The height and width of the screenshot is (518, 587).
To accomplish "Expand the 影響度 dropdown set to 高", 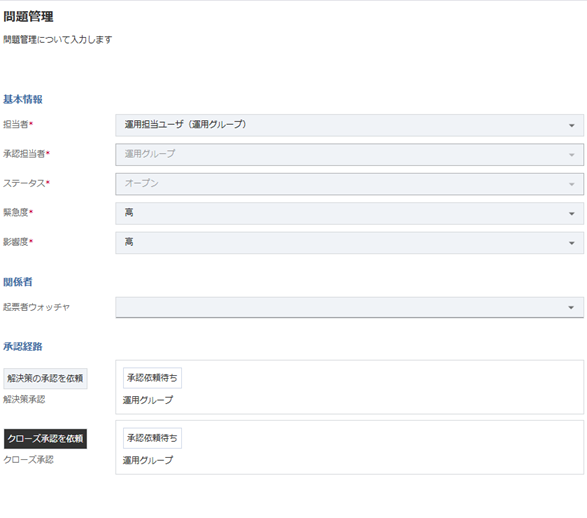I will [x=349, y=243].
